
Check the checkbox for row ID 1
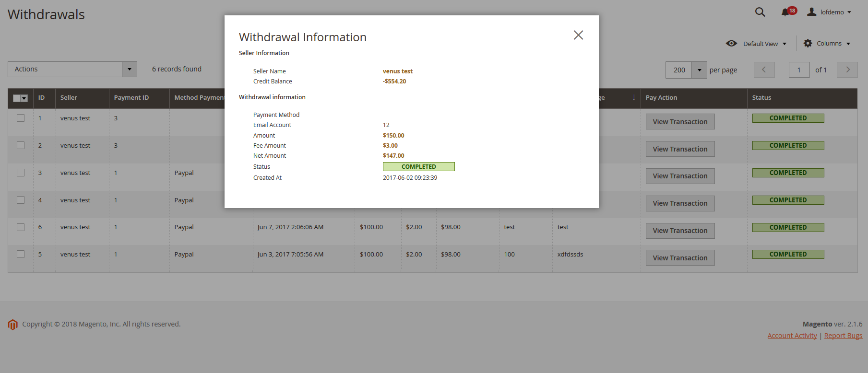pos(21,118)
